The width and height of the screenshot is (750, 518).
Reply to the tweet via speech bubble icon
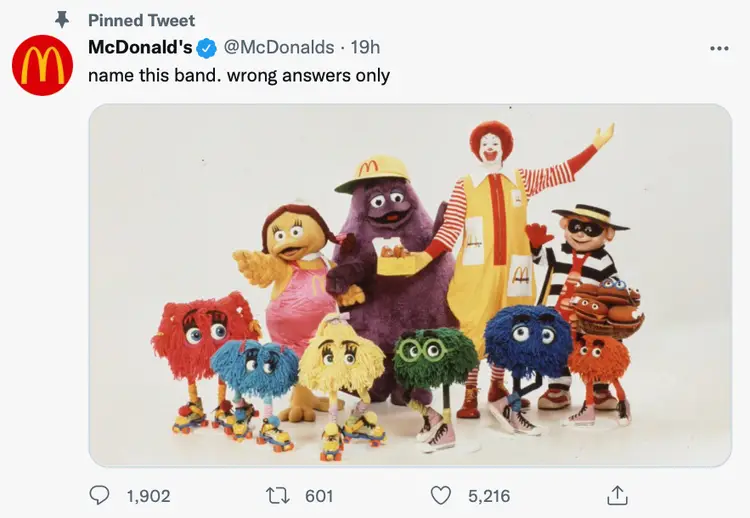pyautogui.click(x=100, y=495)
